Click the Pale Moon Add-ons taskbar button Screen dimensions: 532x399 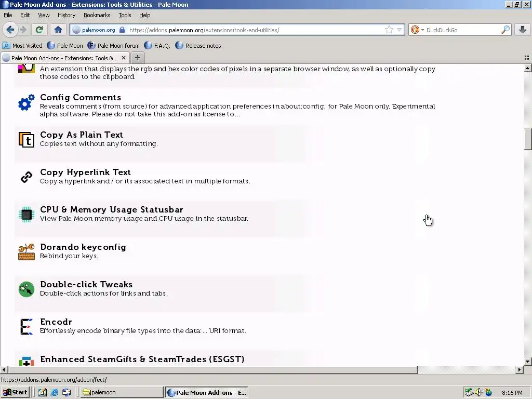coord(207,392)
